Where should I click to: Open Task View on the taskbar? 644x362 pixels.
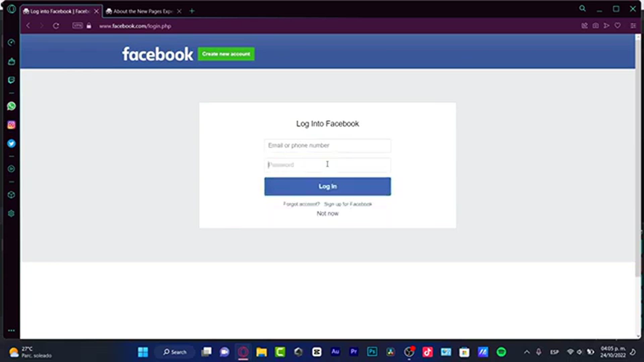point(206,352)
